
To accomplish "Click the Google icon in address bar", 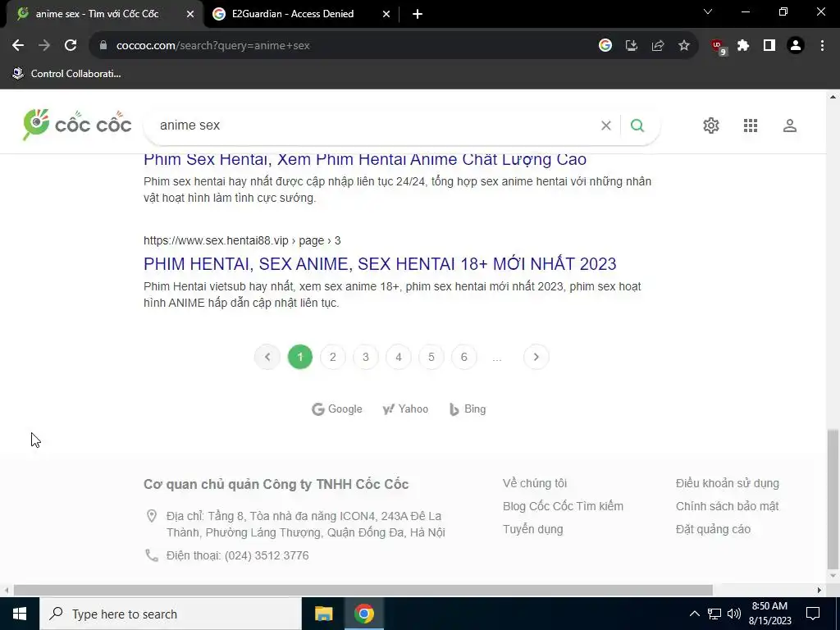I will point(605,46).
